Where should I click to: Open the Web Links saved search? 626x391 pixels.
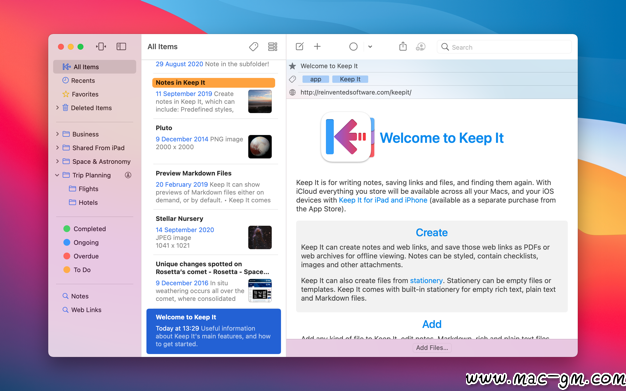[x=86, y=310]
